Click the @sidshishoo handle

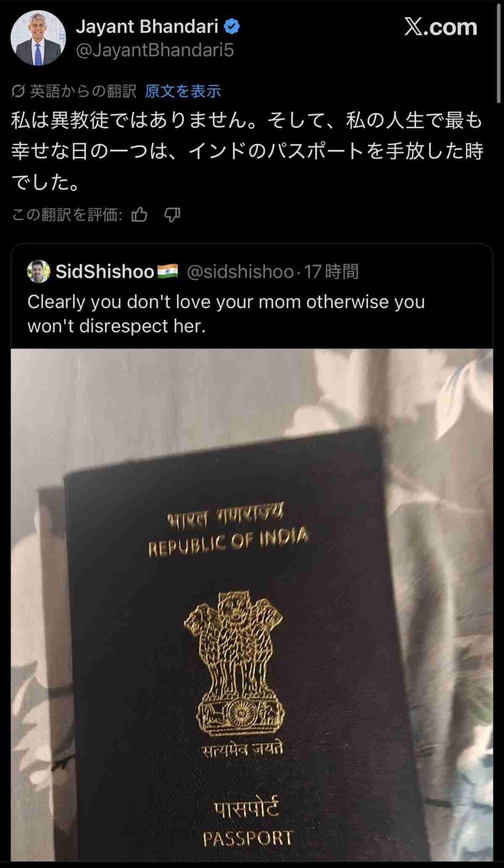[x=240, y=272]
